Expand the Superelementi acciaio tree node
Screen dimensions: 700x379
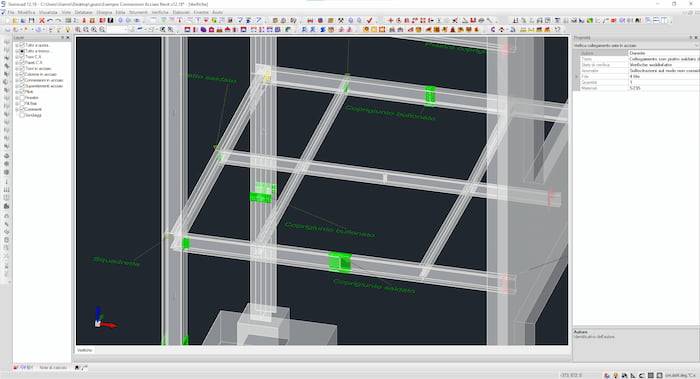pos(17,86)
